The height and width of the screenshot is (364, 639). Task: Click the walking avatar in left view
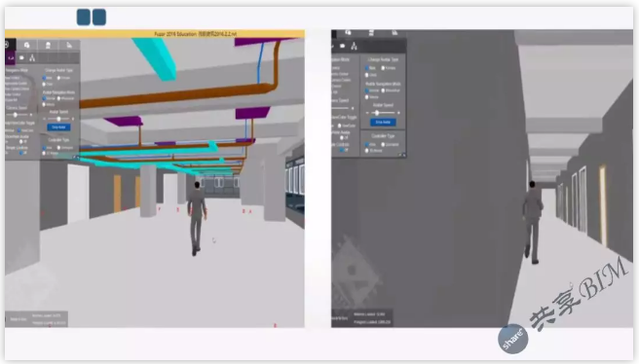coord(197,219)
